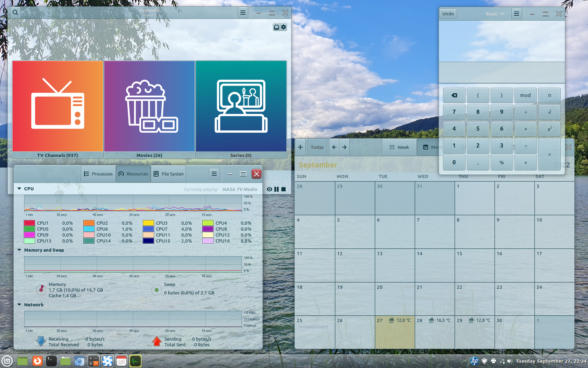Click the equals key in Calculator
Screen dimensions: 588x368
549,154
